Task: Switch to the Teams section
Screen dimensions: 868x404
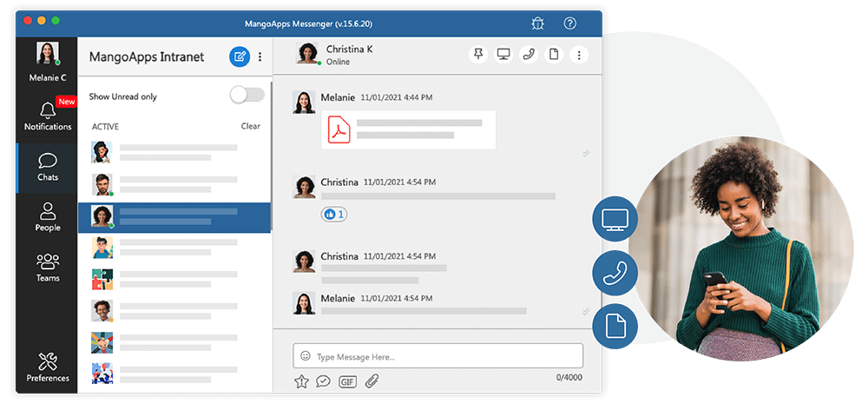Action: [48, 268]
